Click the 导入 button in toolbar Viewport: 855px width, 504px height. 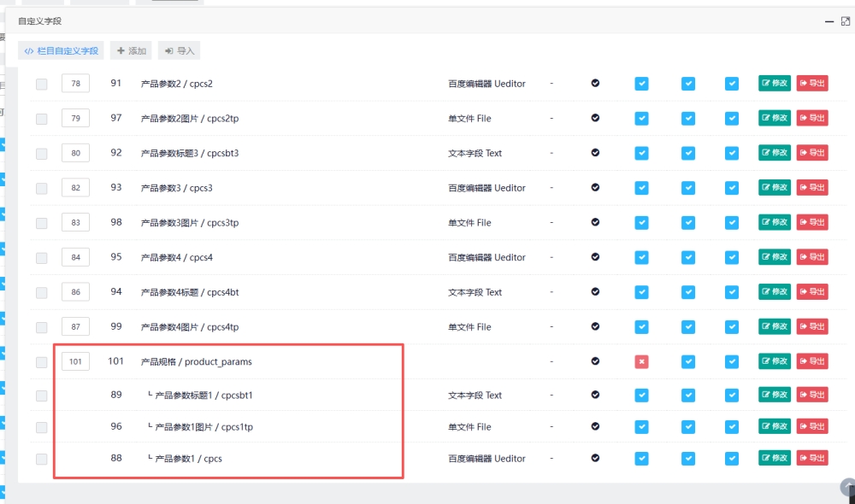coord(180,51)
